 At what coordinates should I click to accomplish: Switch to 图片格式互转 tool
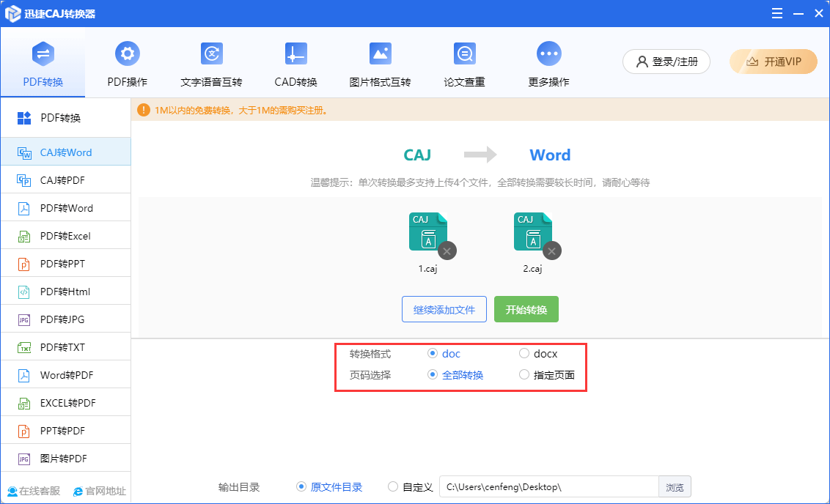(380, 54)
